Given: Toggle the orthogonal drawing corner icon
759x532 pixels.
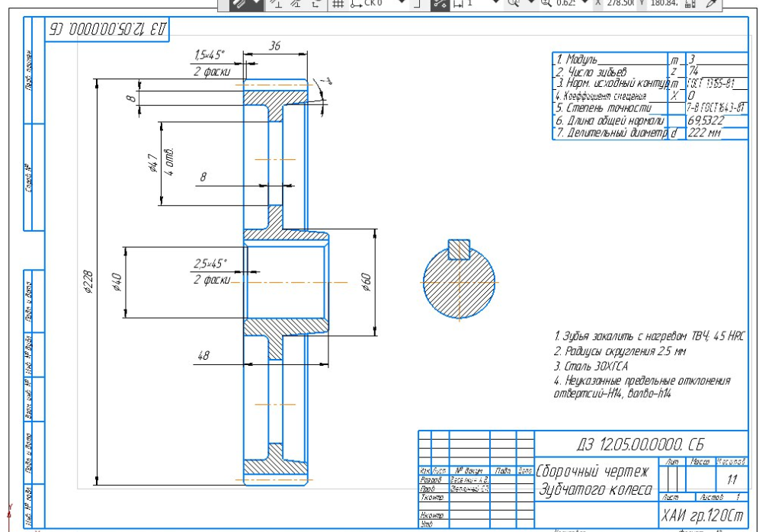Looking at the screenshot, I should [x=418, y=3].
